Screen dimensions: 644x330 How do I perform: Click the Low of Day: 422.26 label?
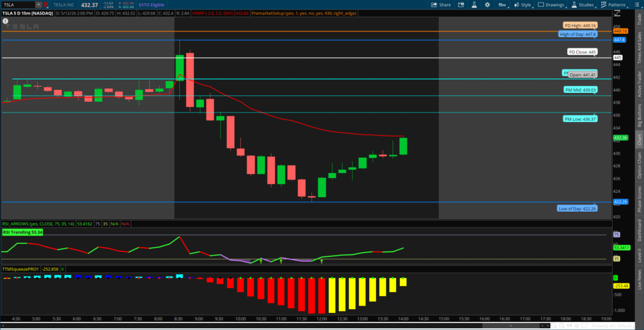pyautogui.click(x=577, y=209)
